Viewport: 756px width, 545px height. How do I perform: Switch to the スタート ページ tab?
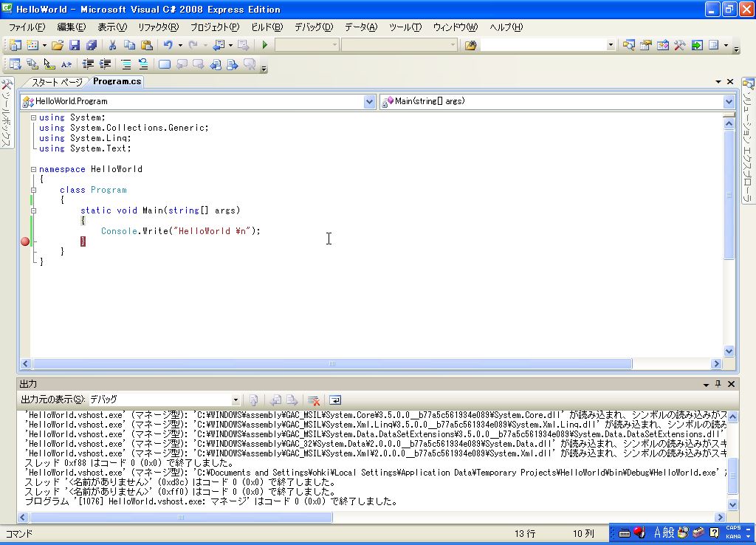57,83
